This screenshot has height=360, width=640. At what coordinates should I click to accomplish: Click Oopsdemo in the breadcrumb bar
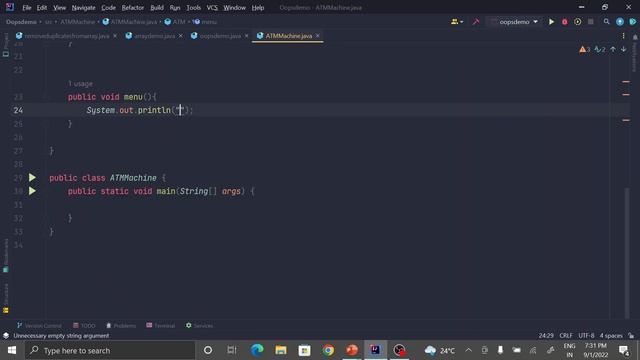pos(21,22)
